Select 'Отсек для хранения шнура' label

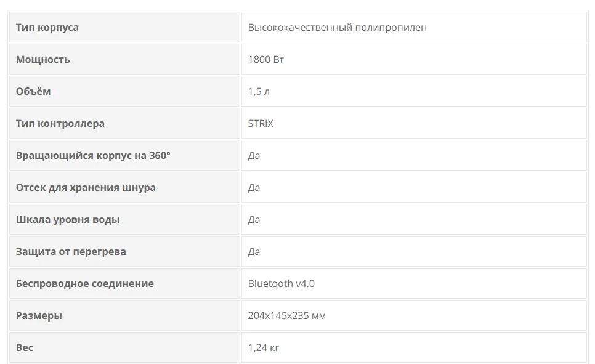point(86,187)
